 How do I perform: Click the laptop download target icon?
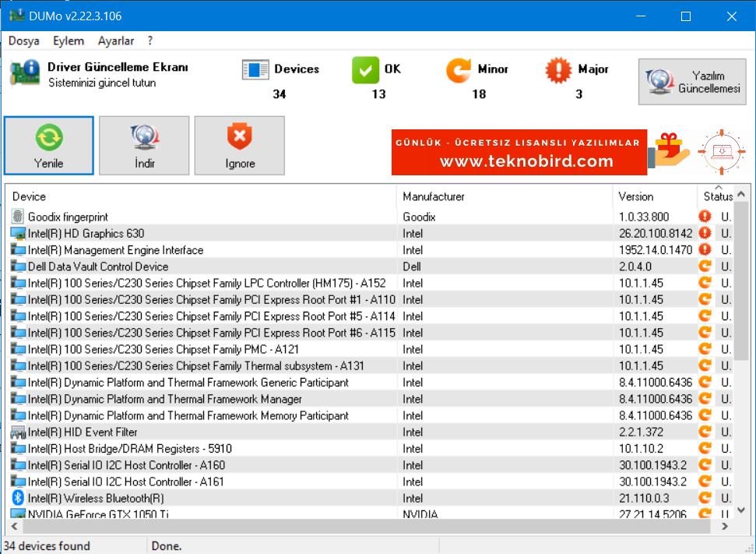[x=721, y=152]
